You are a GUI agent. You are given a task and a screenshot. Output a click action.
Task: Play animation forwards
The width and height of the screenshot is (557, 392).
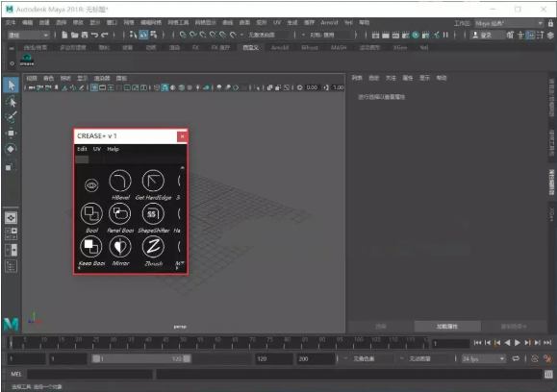coord(518,342)
